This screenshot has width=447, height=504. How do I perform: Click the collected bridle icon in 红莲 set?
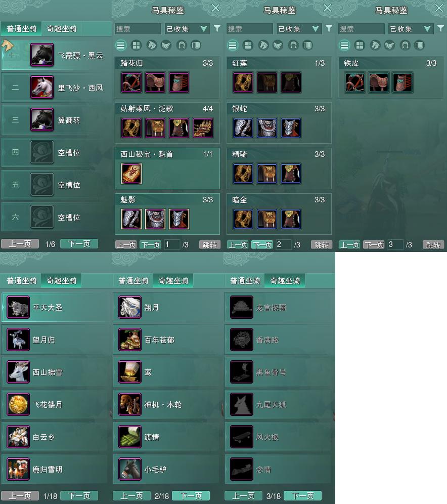point(243,82)
